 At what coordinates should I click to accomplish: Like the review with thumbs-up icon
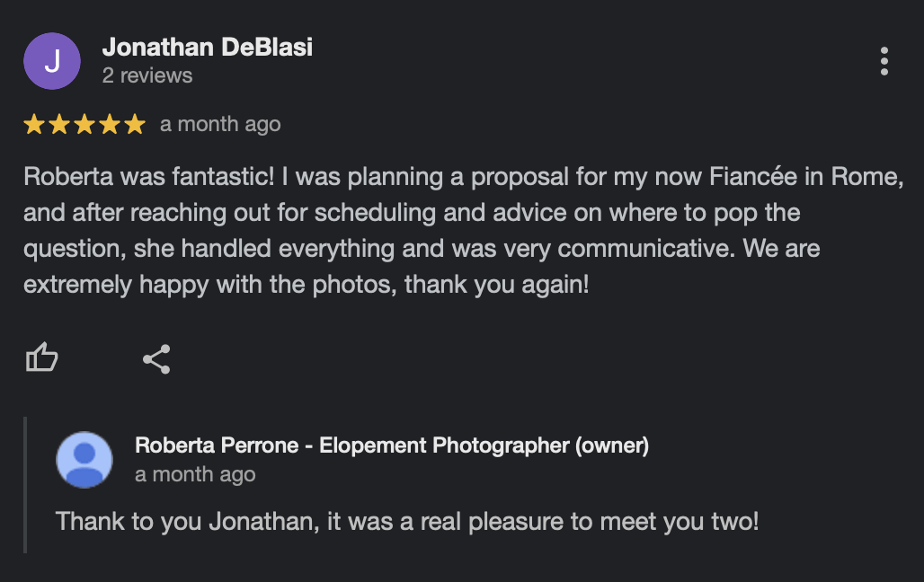[x=41, y=359]
